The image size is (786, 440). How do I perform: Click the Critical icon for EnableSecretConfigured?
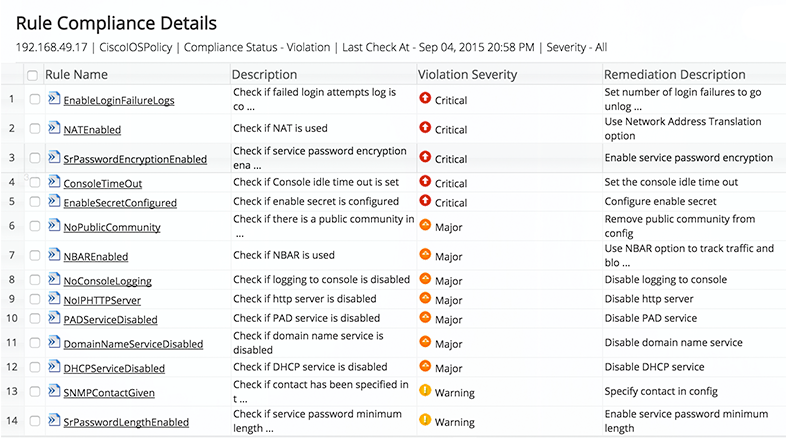pos(425,202)
